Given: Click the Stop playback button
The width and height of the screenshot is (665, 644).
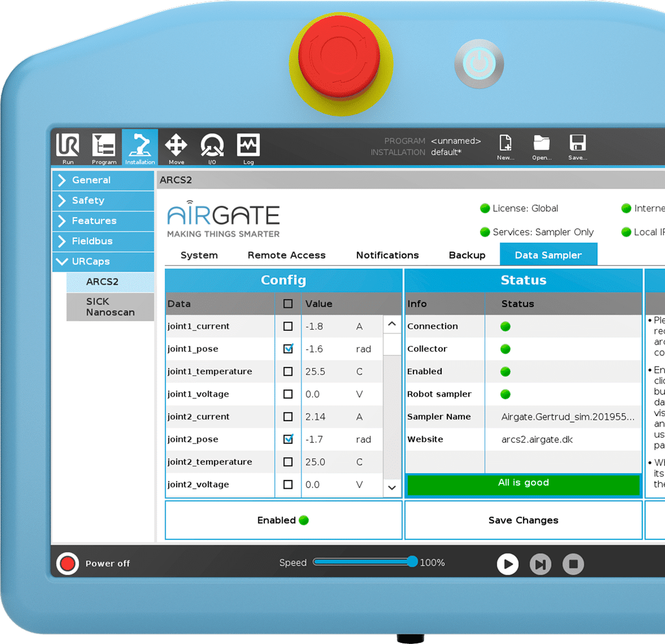Looking at the screenshot, I should pos(574,564).
